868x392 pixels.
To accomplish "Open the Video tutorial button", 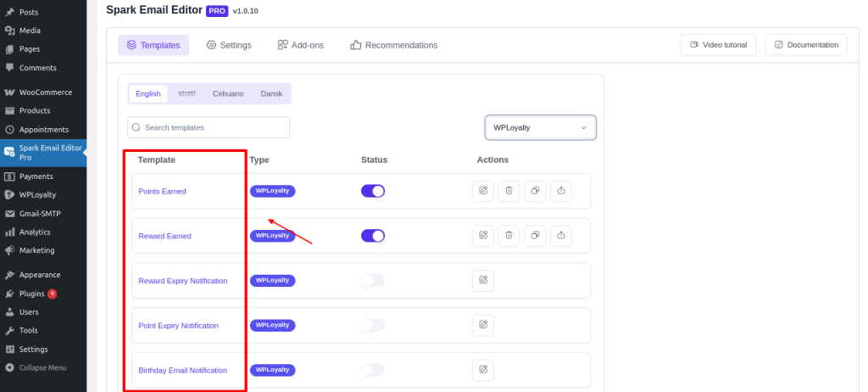I will 718,45.
